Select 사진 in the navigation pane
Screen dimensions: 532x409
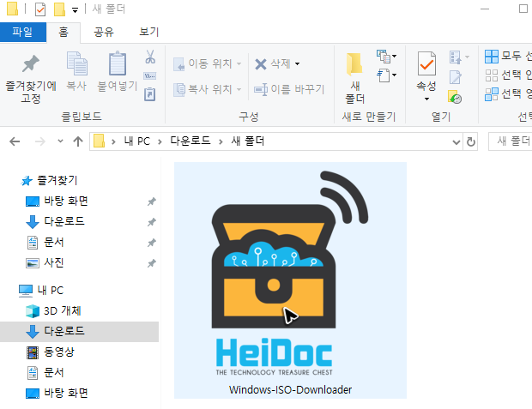tap(53, 263)
